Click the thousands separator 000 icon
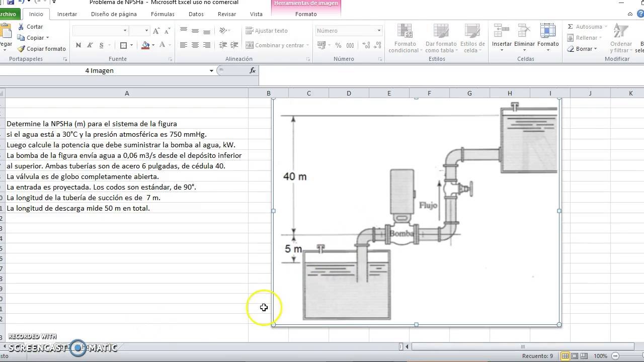The image size is (644, 362). tap(351, 45)
